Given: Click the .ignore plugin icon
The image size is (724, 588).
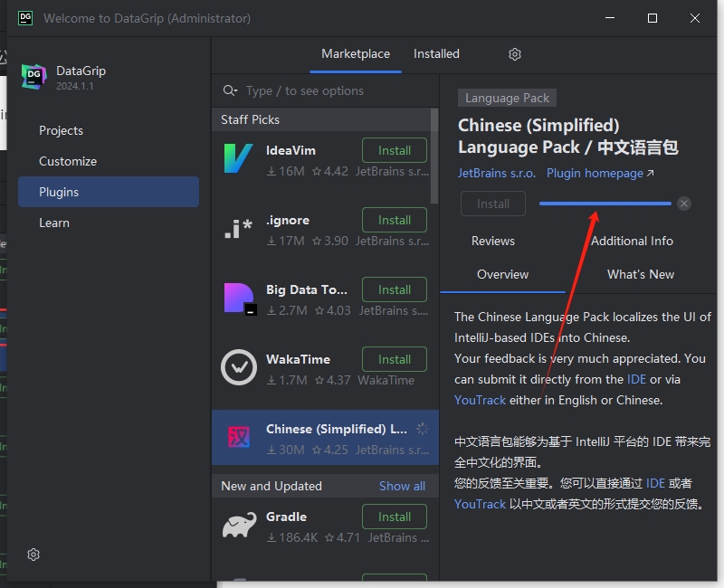Looking at the screenshot, I should click(238, 229).
